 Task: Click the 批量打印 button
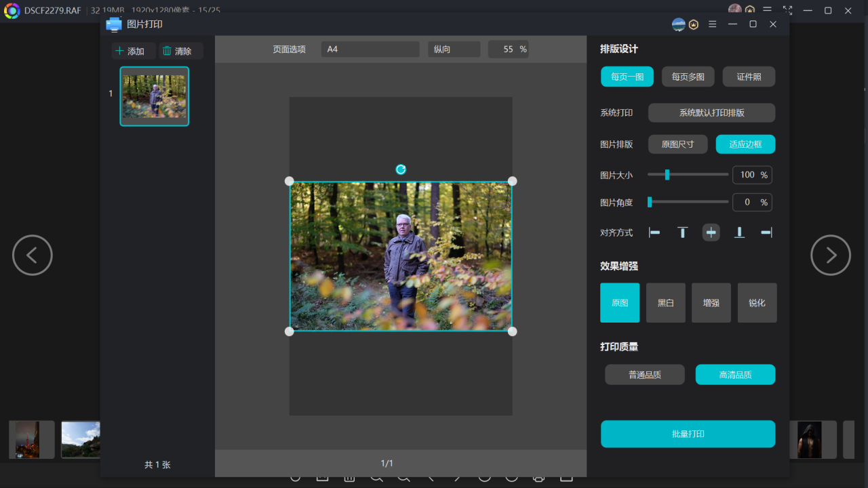tap(688, 434)
